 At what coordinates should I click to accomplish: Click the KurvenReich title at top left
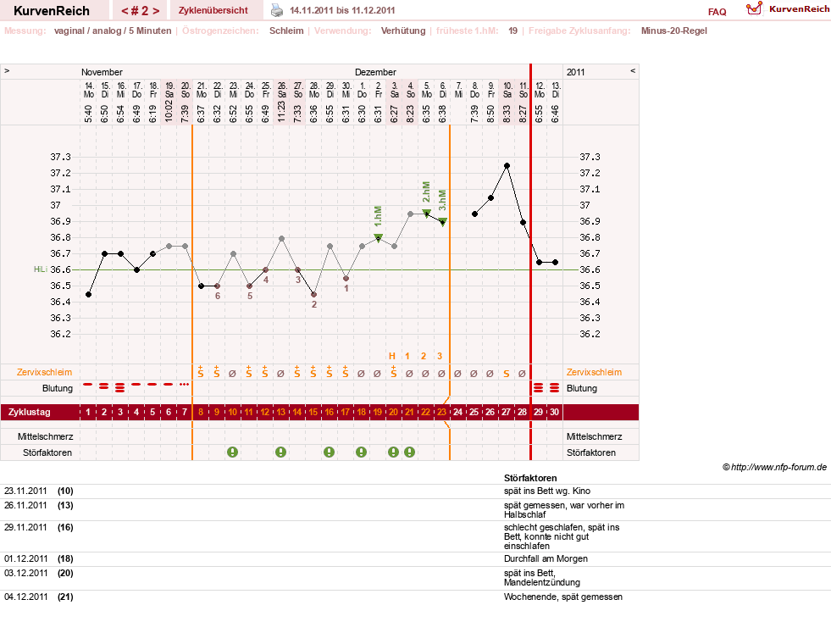(x=52, y=11)
